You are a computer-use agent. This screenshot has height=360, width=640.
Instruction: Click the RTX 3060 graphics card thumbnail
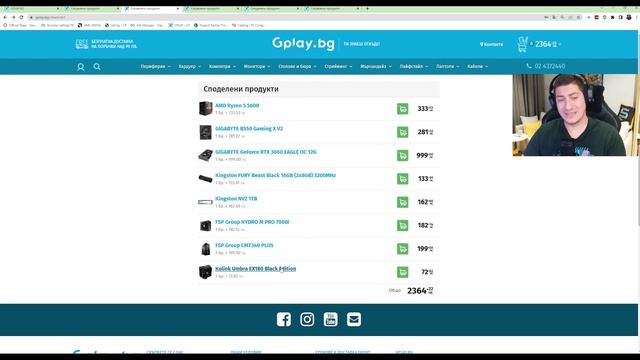point(205,155)
